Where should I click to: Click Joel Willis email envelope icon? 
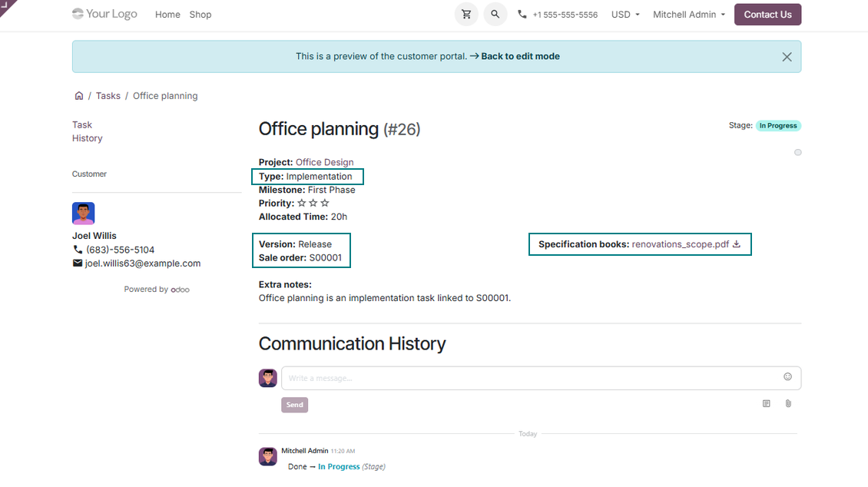point(78,263)
